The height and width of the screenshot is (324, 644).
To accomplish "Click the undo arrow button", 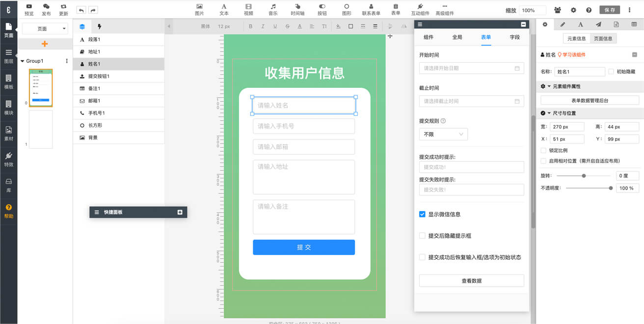I will pos(81,10).
